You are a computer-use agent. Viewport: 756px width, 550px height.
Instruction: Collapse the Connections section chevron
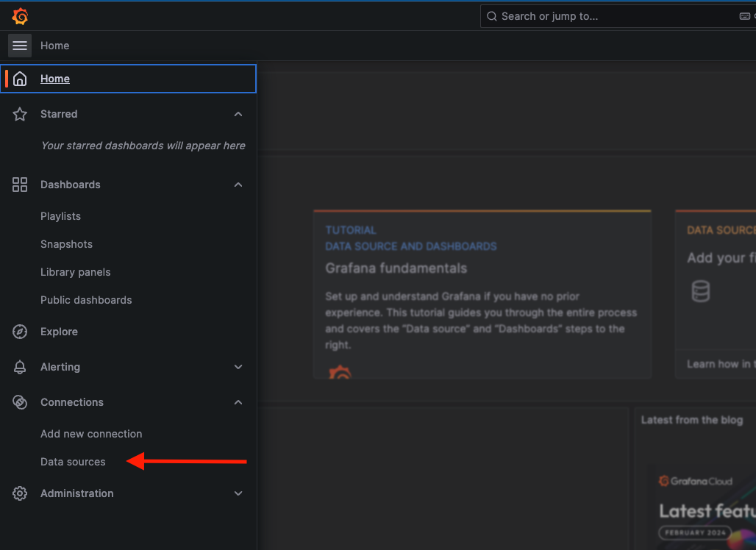pyautogui.click(x=238, y=402)
